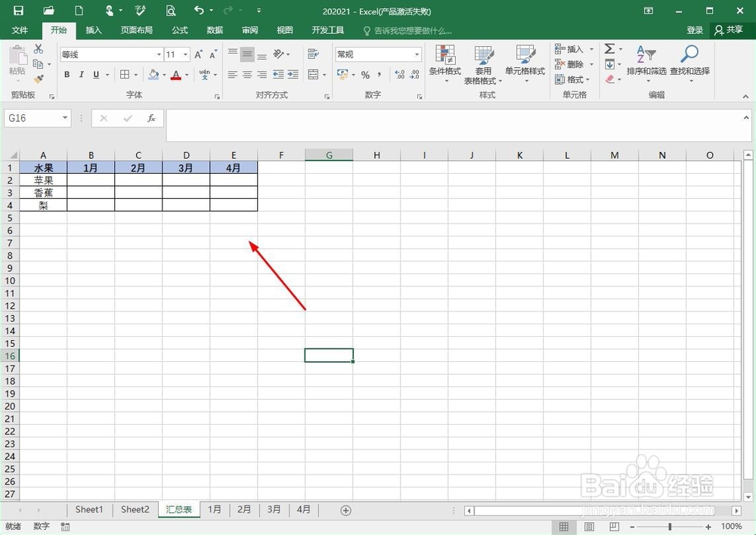Click the Orientation text angle icon

coord(279,54)
